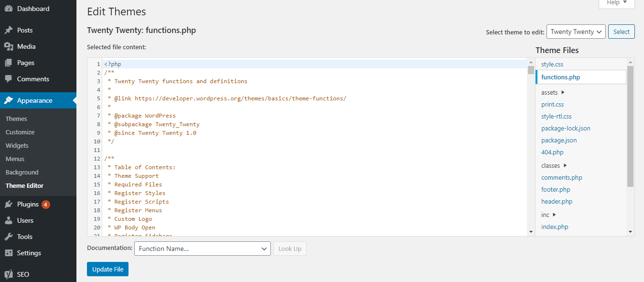Click code editor scroll down arrow
The height and width of the screenshot is (282, 644).
coord(531,232)
